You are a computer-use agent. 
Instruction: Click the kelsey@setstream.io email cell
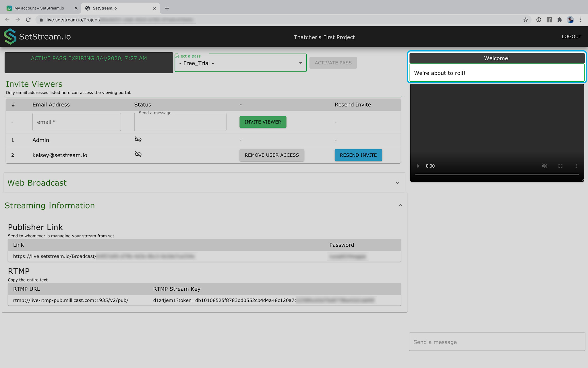[60, 155]
